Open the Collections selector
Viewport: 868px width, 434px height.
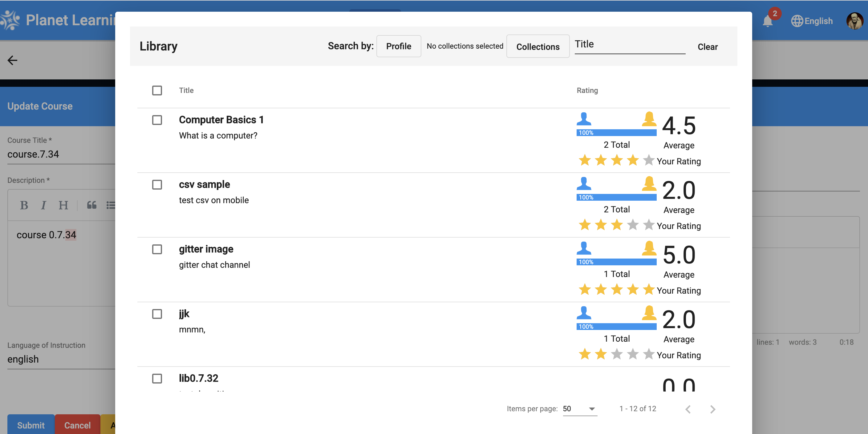(538, 46)
